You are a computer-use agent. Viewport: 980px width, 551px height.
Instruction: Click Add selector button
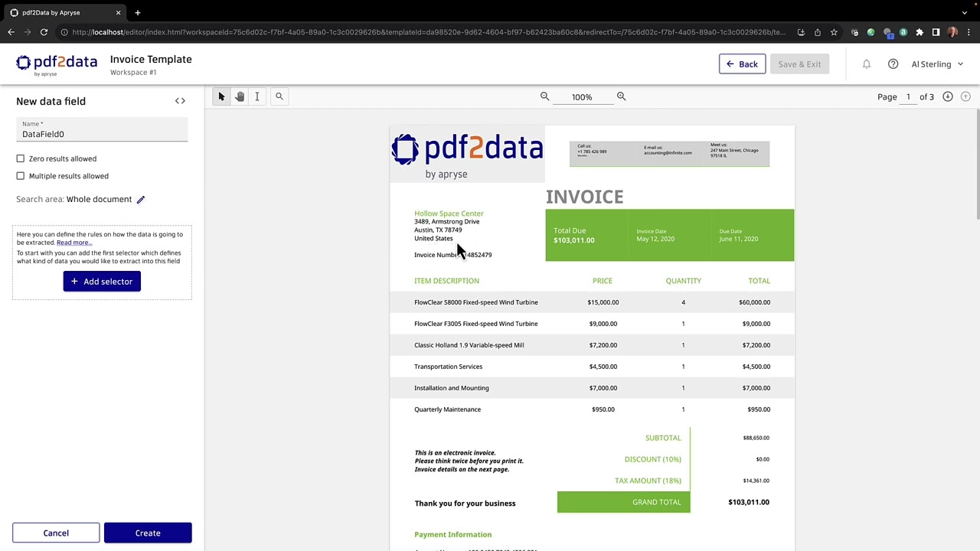click(102, 282)
